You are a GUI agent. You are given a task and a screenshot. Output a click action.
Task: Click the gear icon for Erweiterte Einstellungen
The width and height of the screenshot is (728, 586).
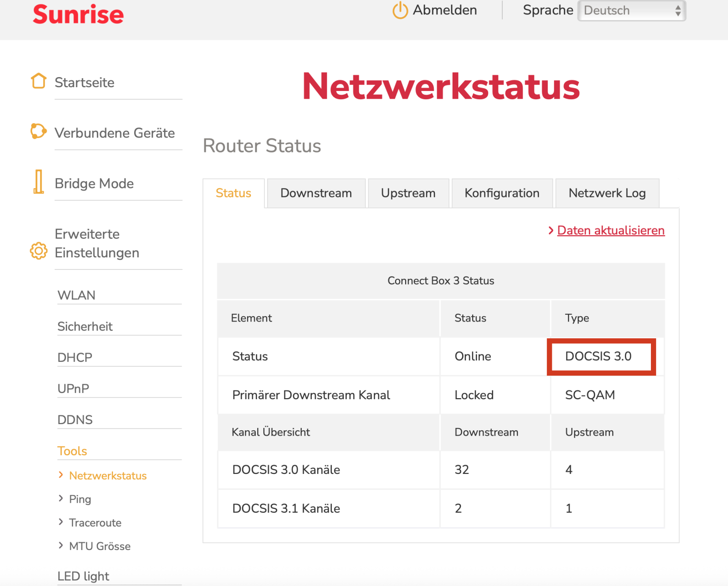tap(38, 251)
